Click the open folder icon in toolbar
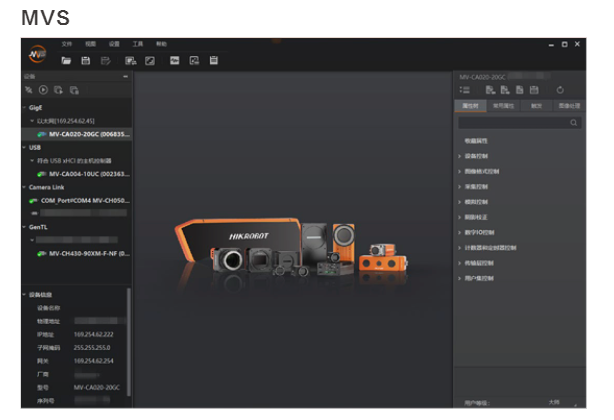The height and width of the screenshot is (420, 614). coord(66,61)
